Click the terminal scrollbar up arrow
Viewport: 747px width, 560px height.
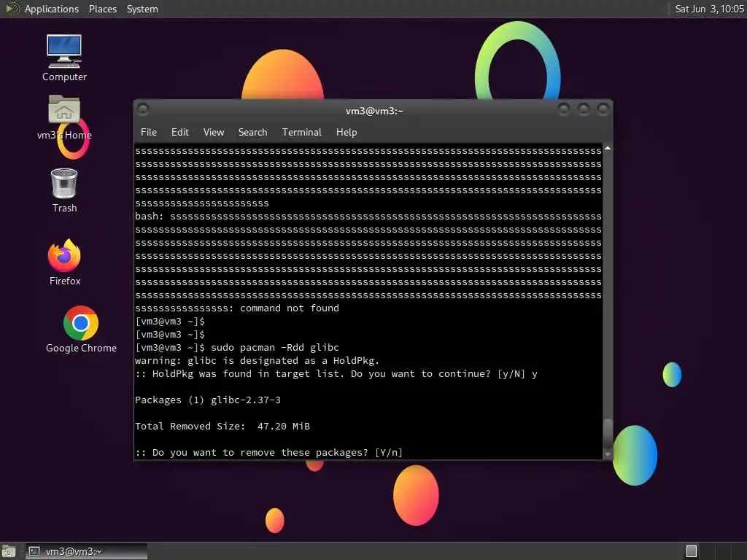[608, 149]
